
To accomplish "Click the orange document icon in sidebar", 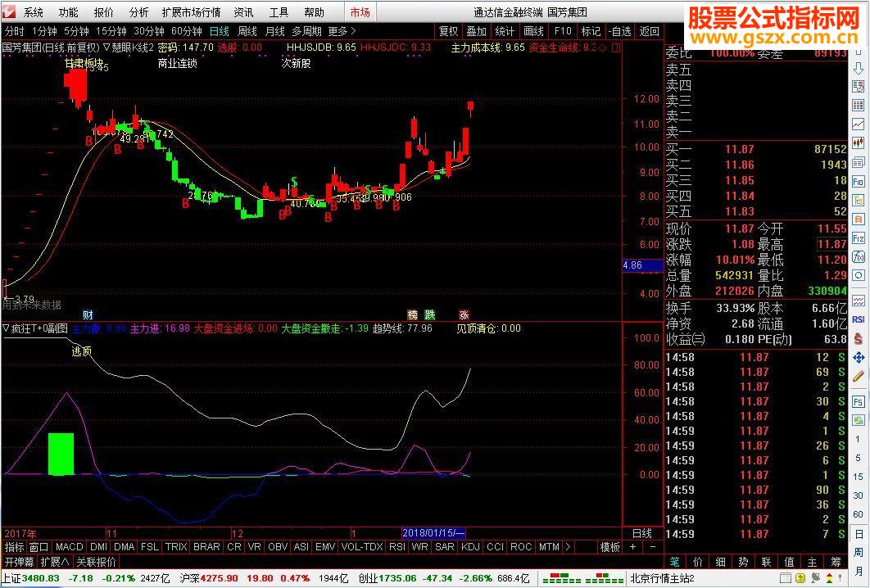I will click(x=859, y=219).
